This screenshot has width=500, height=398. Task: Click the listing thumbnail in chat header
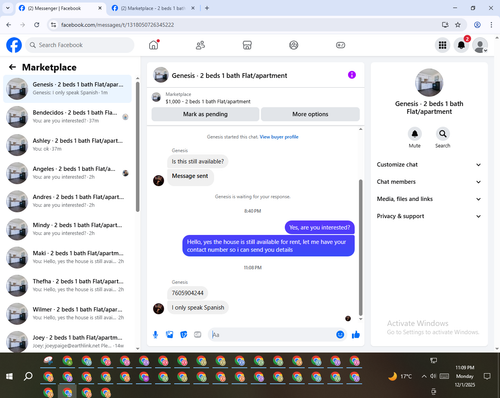coord(161,75)
